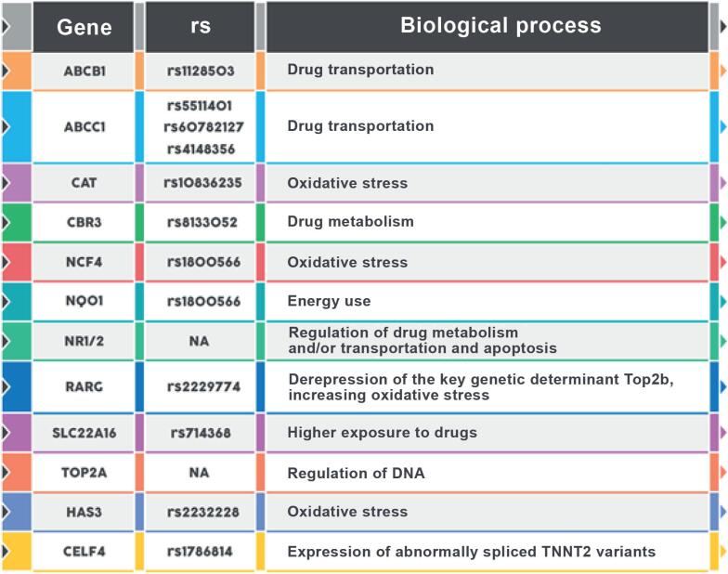Click the left arrow of the CAT row

(x=6, y=182)
